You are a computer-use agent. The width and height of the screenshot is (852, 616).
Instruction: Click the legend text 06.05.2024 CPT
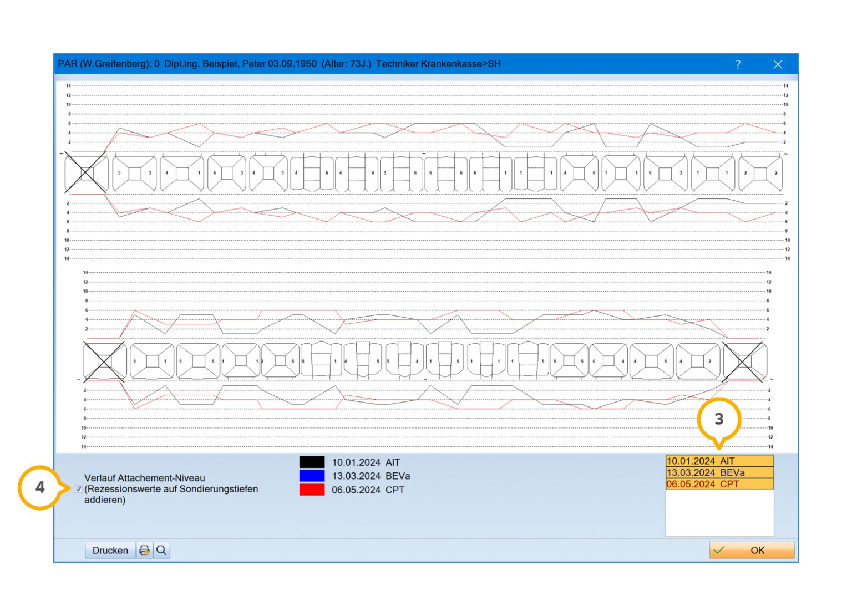(x=368, y=490)
